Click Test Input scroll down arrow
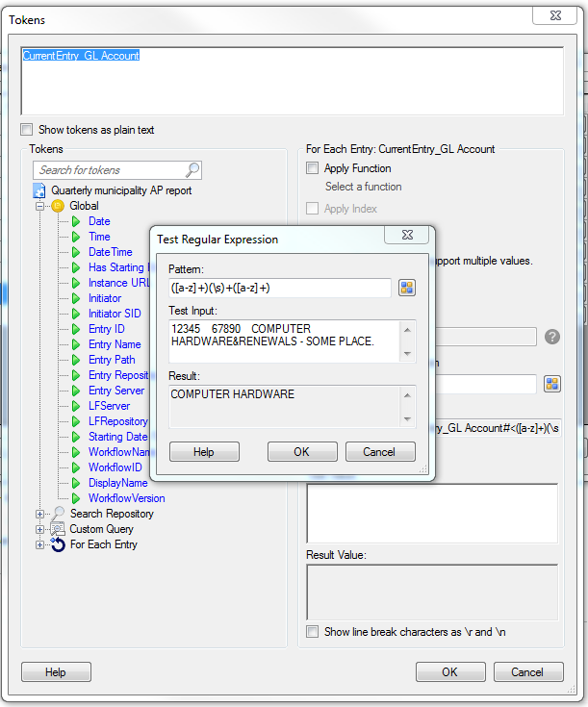The image size is (588, 707). coord(407,354)
